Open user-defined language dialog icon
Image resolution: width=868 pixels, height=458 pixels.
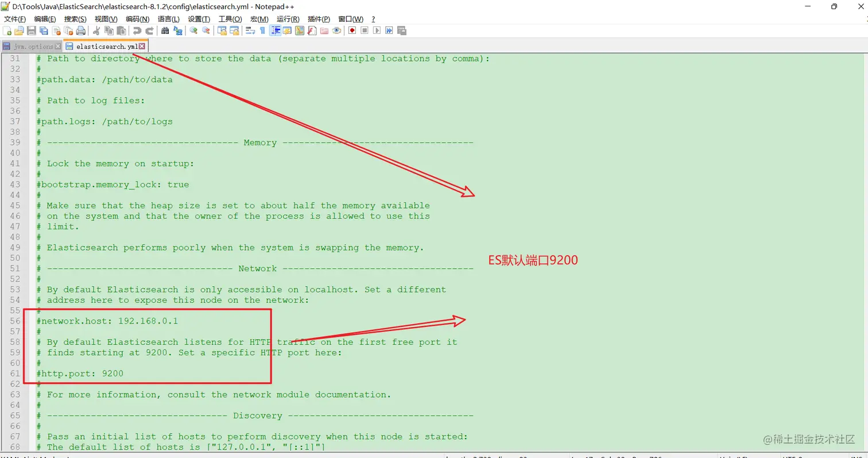(x=287, y=30)
